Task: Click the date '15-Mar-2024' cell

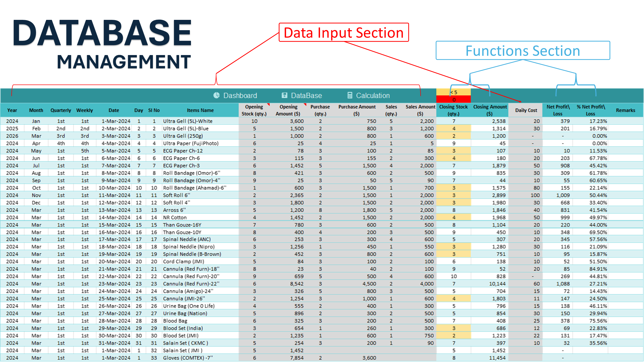Action: pyautogui.click(x=114, y=225)
